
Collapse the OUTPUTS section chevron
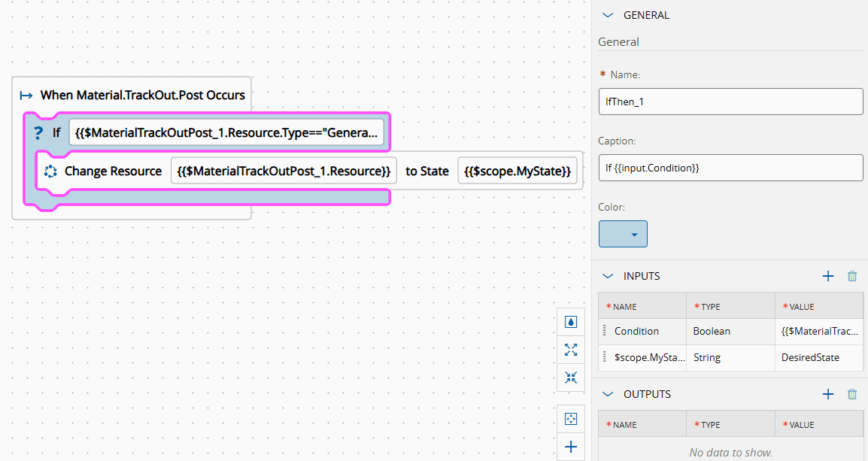[608, 393]
